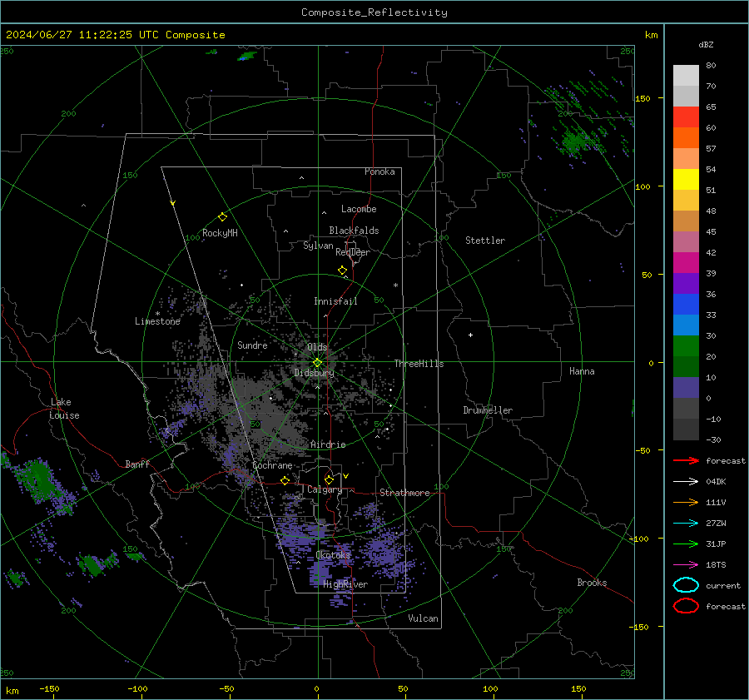The image size is (749, 700).
Task: Click the Blackfalds town label
Action: (354, 231)
